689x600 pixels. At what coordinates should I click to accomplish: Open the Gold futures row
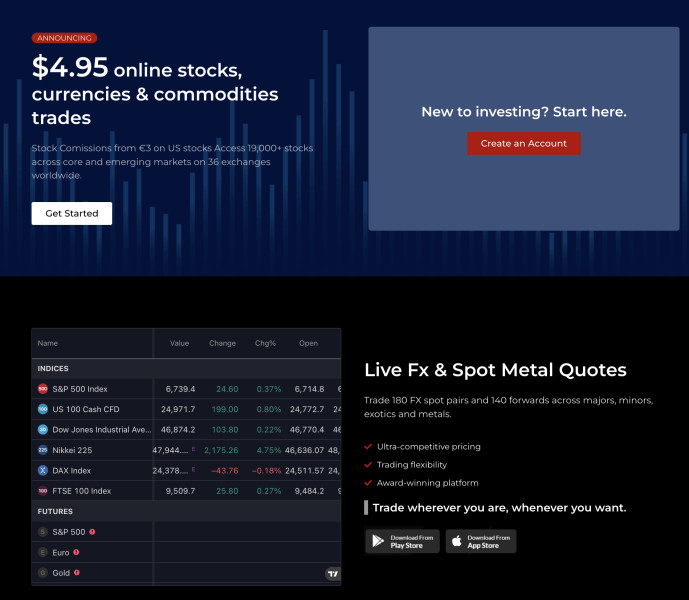click(62, 573)
